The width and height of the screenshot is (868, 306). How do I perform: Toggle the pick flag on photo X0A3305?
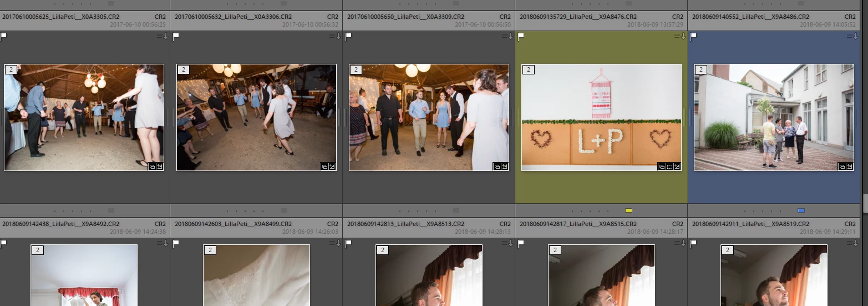[3, 37]
